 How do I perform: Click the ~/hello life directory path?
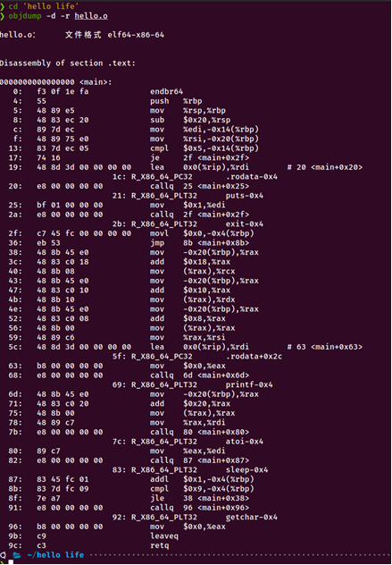(55, 555)
